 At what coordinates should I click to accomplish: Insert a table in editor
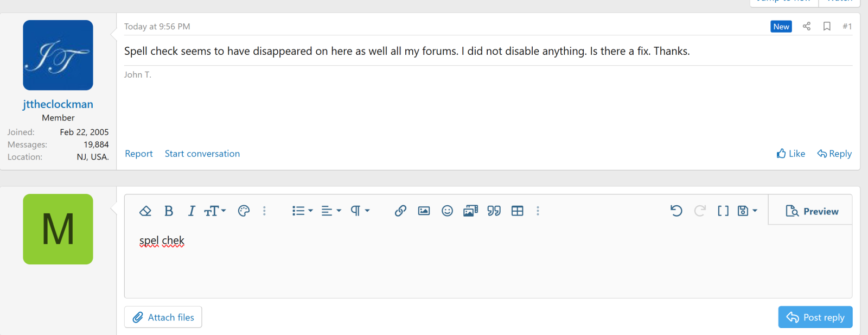coord(518,211)
